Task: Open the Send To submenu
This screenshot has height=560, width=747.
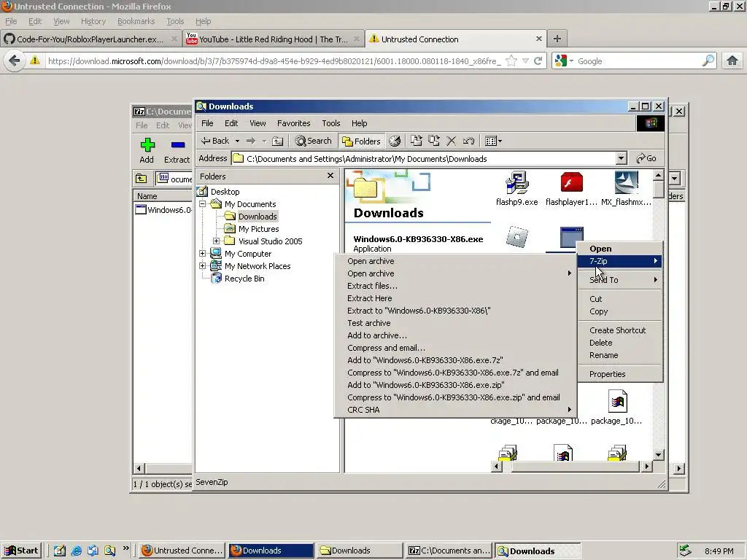Action: point(620,280)
